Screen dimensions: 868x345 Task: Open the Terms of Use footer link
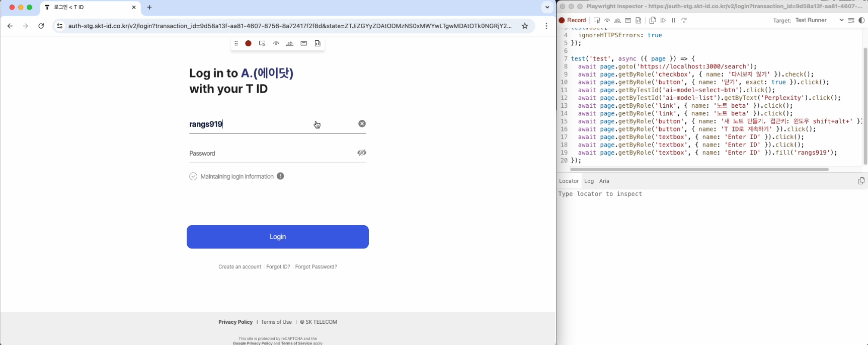tap(276, 322)
